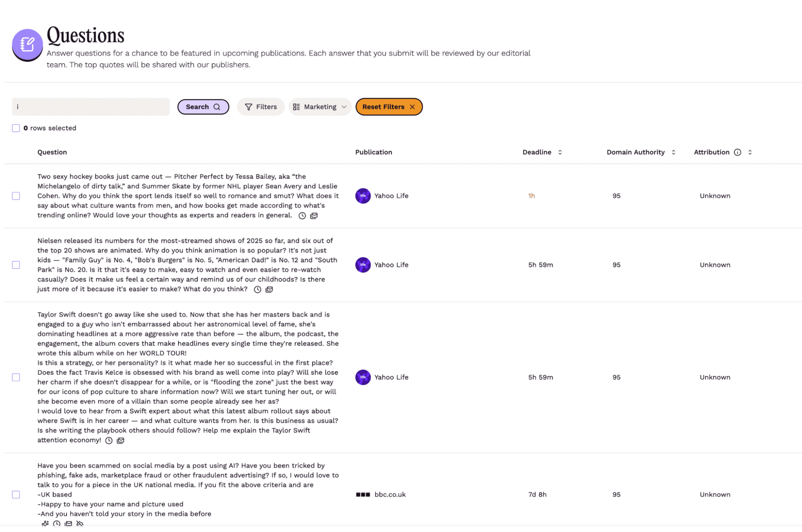Image resolution: width=802 pixels, height=532 pixels.
Task: Sort by the Deadline column arrows
Action: [560, 152]
